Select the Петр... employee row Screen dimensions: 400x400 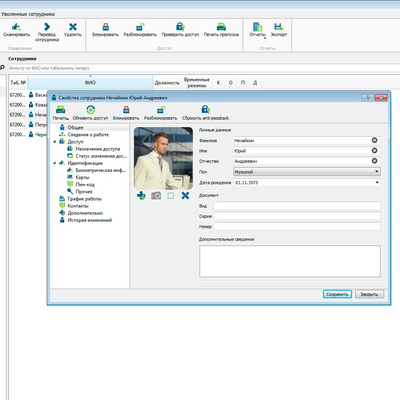point(28,125)
